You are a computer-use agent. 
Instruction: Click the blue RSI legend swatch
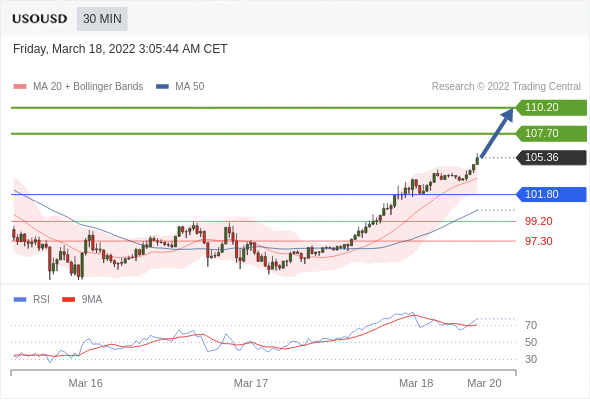[x=20, y=300]
